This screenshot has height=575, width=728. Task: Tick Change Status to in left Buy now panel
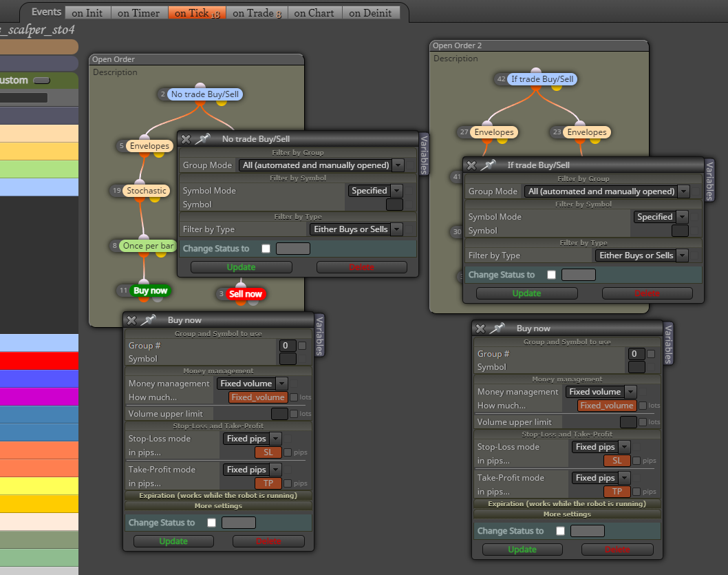pos(211,523)
